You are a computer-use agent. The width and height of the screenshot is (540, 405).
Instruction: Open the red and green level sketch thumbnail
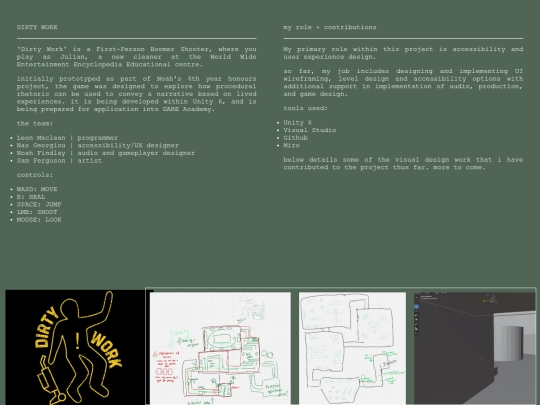coord(220,349)
